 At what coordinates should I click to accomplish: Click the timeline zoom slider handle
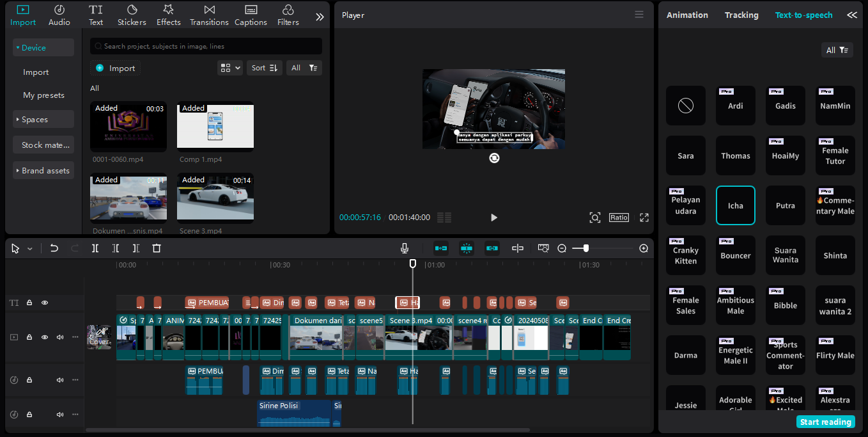click(586, 248)
